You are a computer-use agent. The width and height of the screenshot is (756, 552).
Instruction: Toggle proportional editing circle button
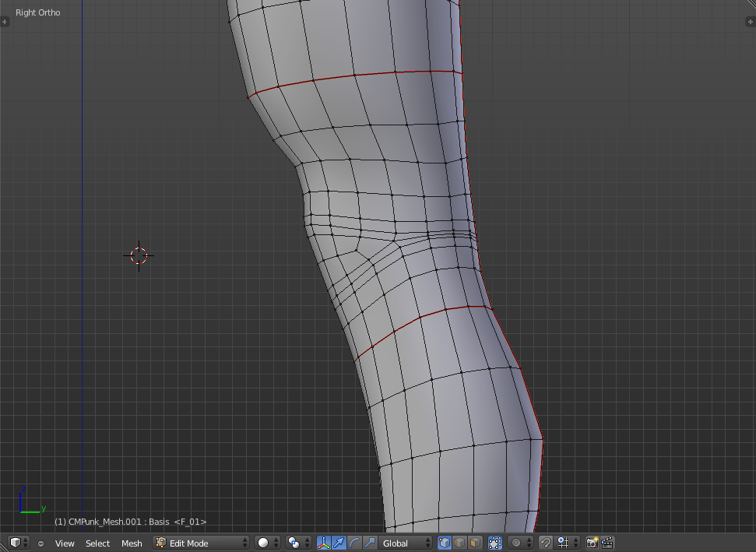[x=520, y=543]
